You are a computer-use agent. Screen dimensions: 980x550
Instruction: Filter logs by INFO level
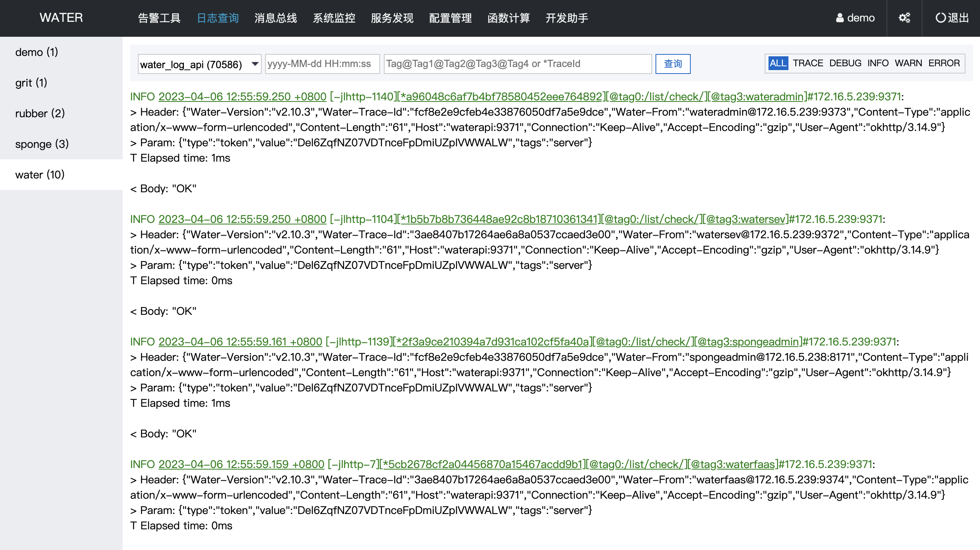[x=878, y=63]
